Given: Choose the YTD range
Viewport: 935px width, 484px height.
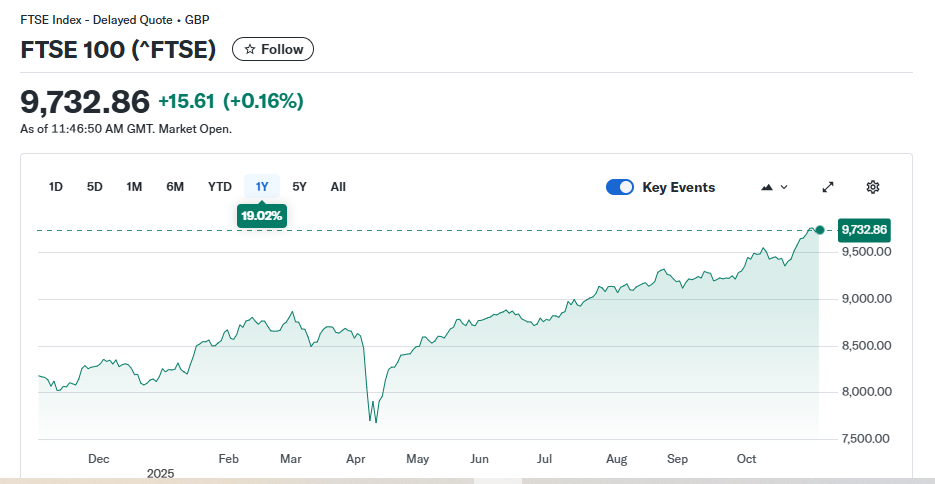Looking at the screenshot, I should tap(219, 187).
